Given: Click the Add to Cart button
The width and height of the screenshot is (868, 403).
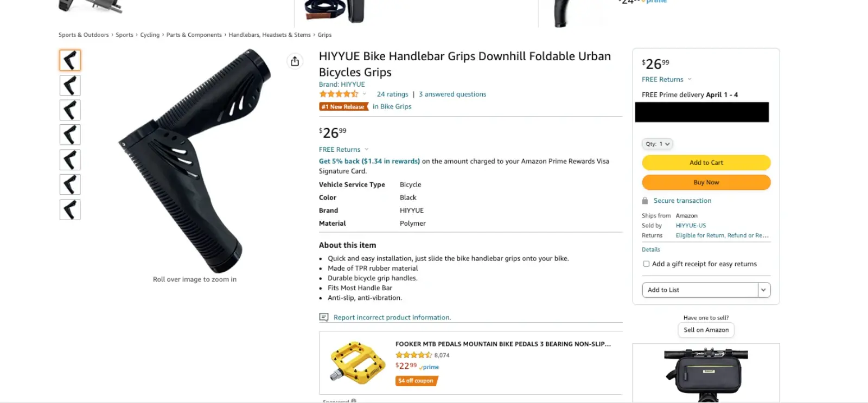Looking at the screenshot, I should 706,162.
